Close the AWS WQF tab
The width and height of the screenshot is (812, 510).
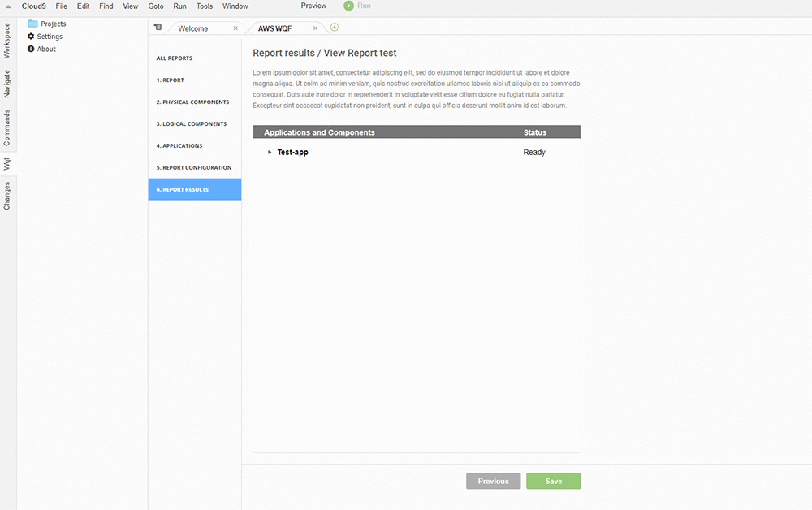click(315, 28)
